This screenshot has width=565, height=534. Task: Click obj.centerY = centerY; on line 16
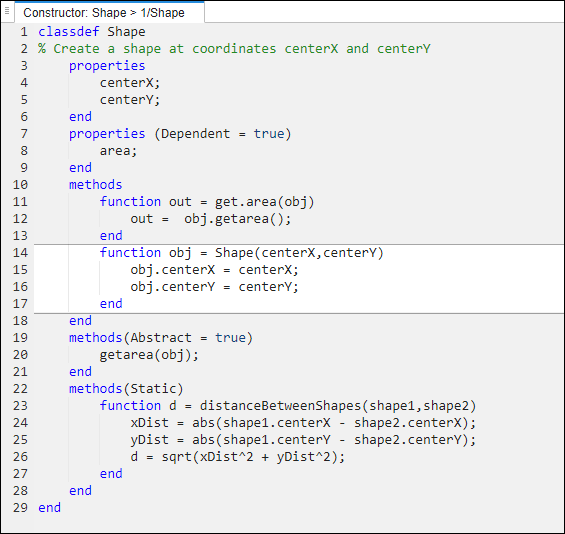point(214,287)
